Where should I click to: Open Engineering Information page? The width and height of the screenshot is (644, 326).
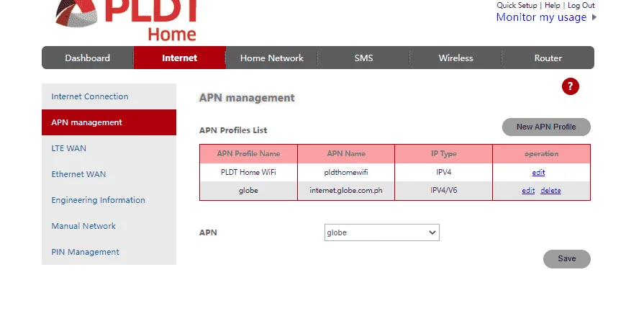click(x=109, y=200)
